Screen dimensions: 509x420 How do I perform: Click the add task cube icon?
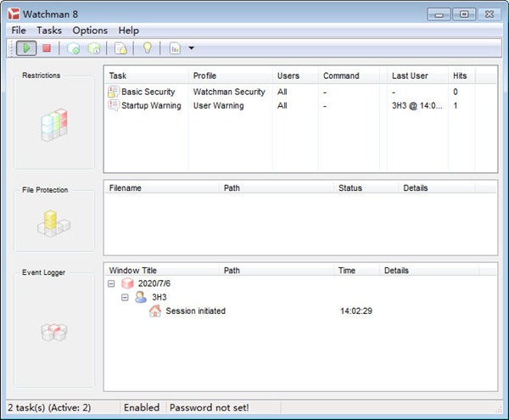(x=74, y=48)
